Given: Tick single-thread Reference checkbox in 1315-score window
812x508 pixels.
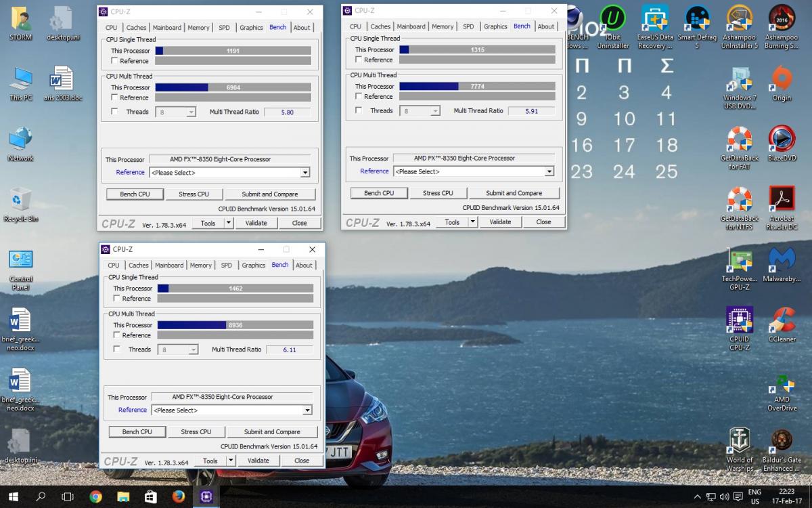Looking at the screenshot, I should (359, 60).
